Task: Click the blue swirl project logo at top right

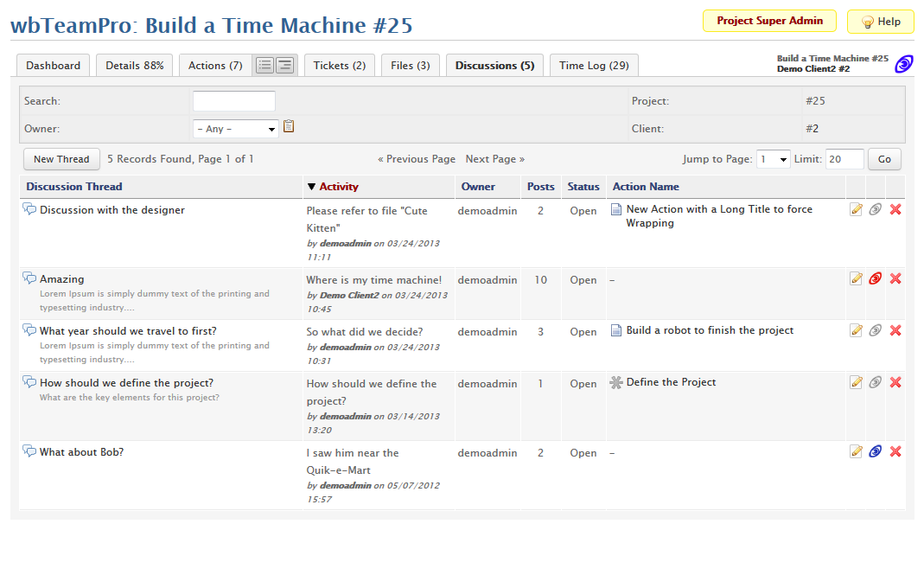Action: [903, 64]
